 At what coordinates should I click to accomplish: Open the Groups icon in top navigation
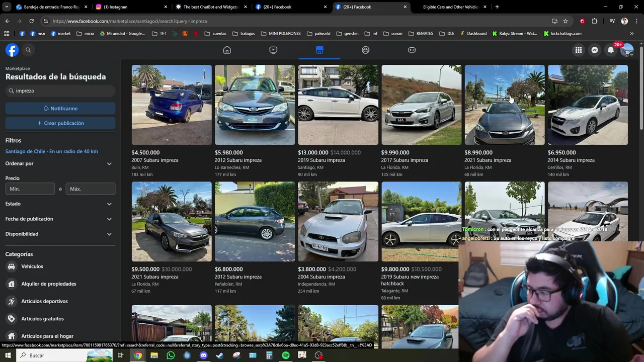366,50
